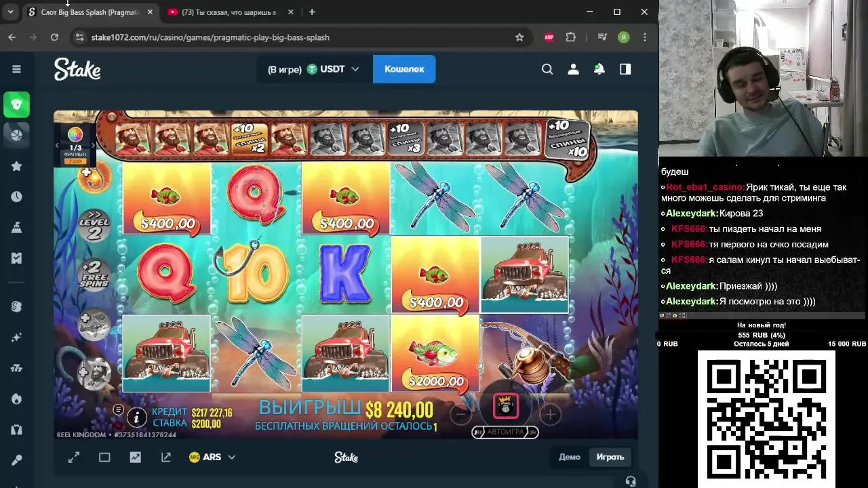Open the browser tab search dropdown arrow

(10, 12)
